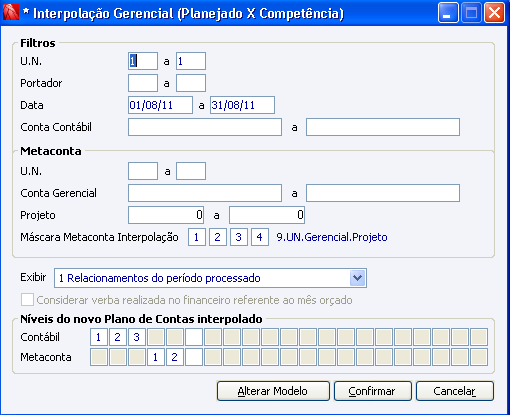This screenshot has height=415, width=510.
Task: Click the Metaconta U.N. end field
Action: 191,171
